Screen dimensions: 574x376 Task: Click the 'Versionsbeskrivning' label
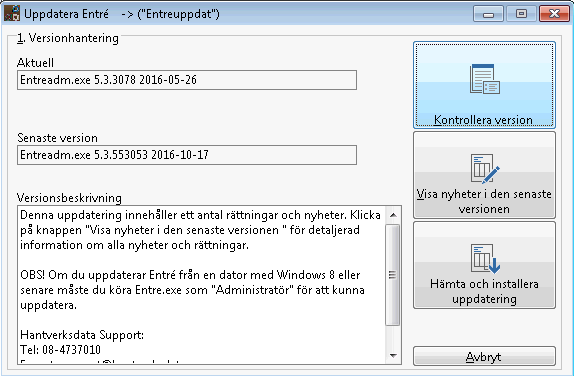click(69, 198)
